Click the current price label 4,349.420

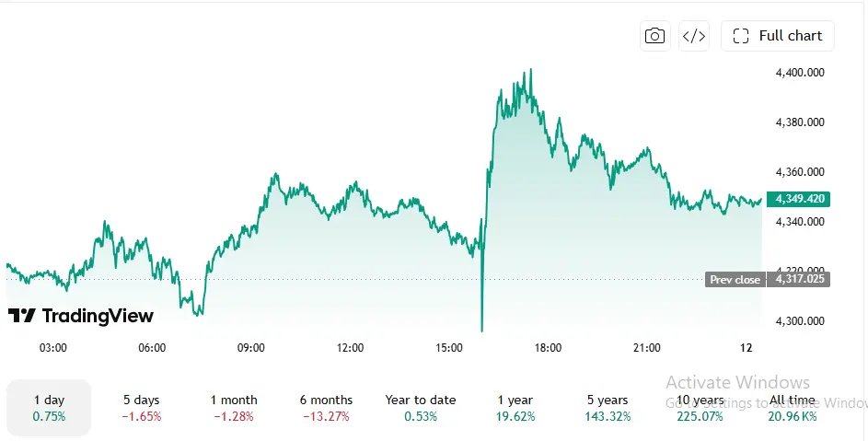click(798, 199)
